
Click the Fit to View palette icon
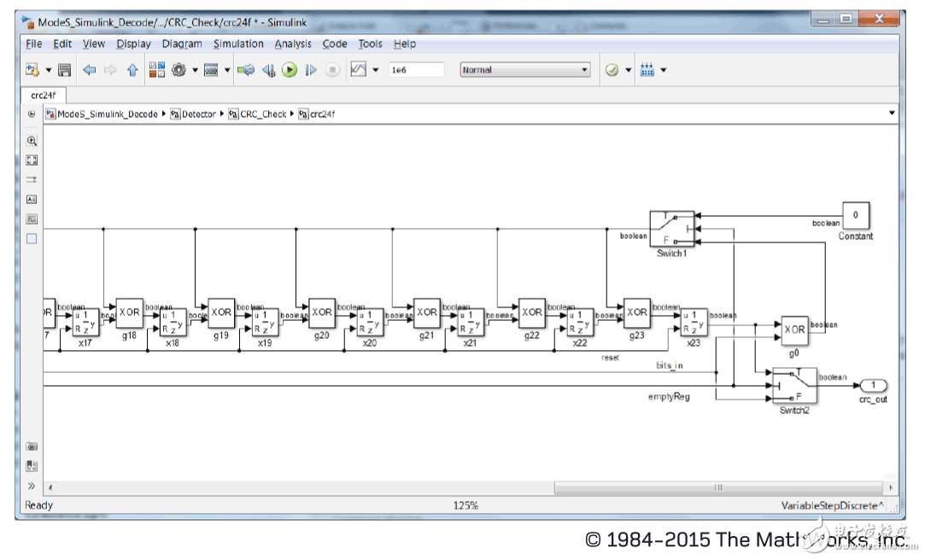32,160
